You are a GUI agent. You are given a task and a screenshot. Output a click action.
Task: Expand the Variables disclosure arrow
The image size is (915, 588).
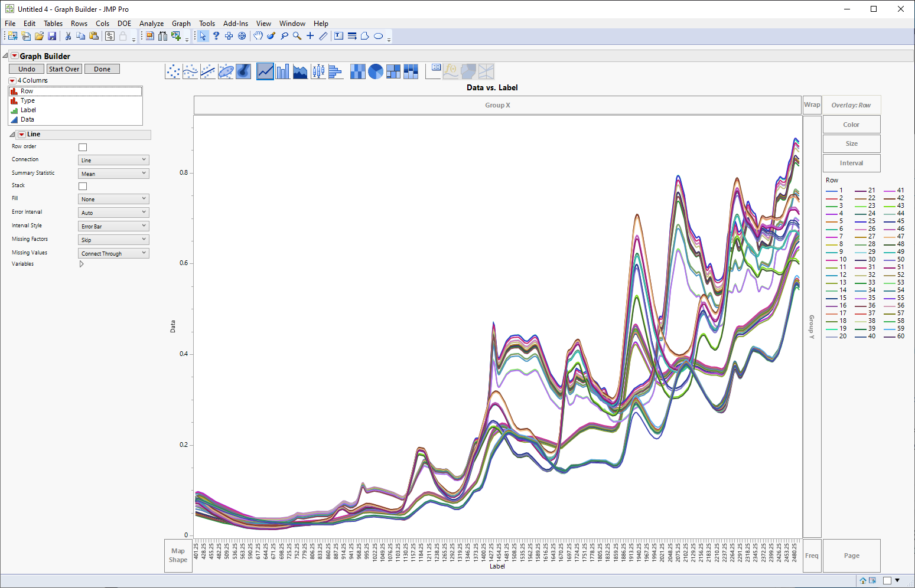tap(82, 264)
